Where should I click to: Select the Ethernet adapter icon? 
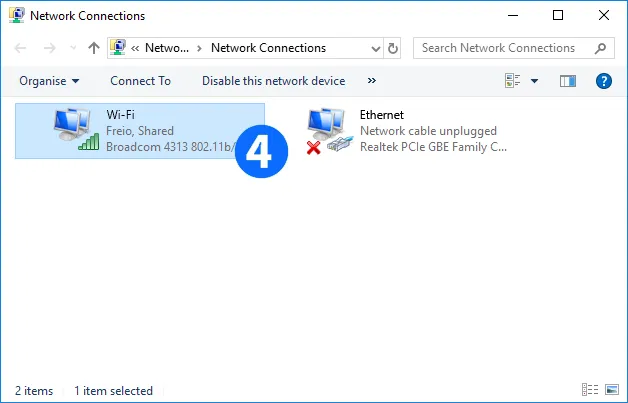click(330, 131)
